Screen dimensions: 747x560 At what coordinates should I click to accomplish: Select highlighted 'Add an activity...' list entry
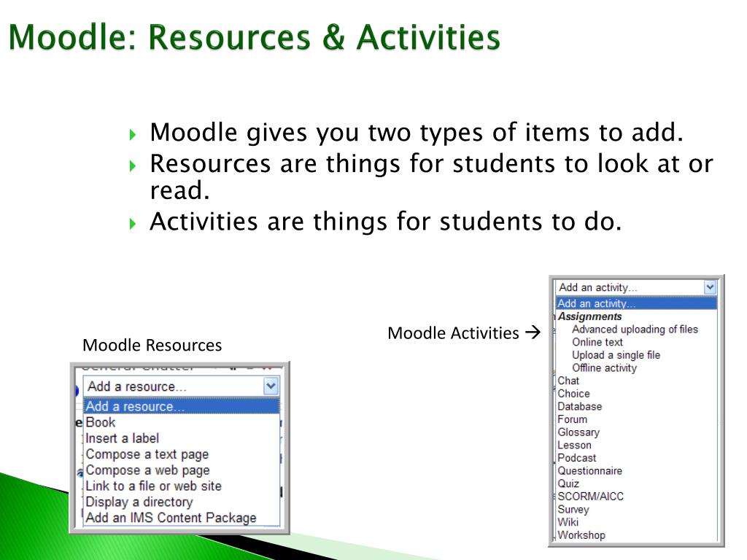tap(636, 303)
